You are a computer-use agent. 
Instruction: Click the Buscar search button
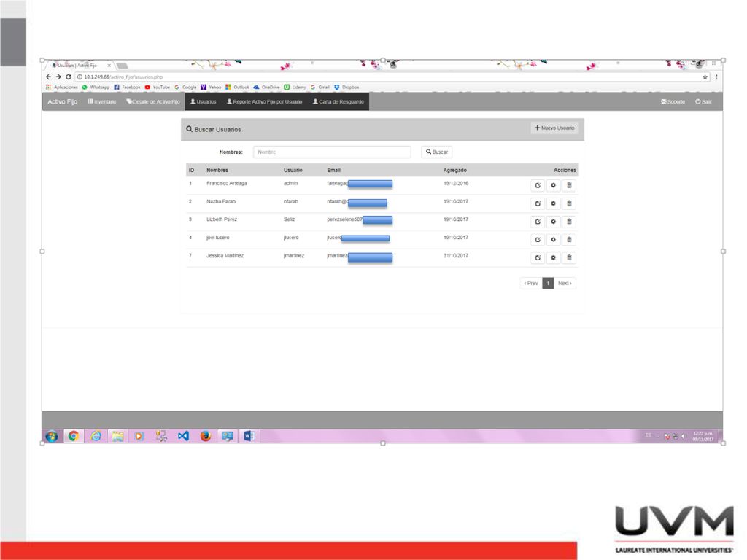pyautogui.click(x=437, y=152)
